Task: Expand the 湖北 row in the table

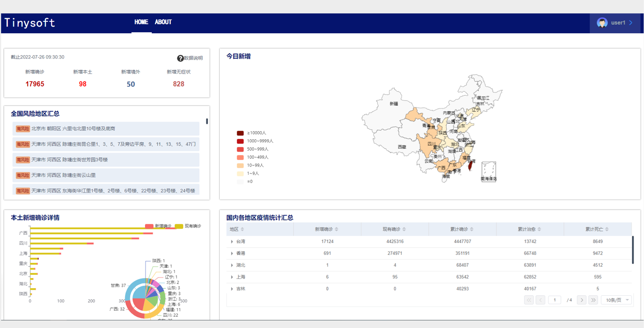Action: (232, 265)
